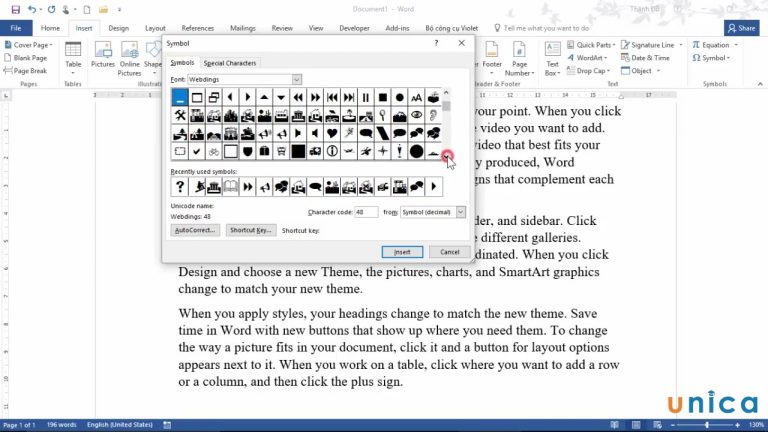The width and height of the screenshot is (768, 432).
Task: Select the circled information symbol
Action: pos(332,151)
